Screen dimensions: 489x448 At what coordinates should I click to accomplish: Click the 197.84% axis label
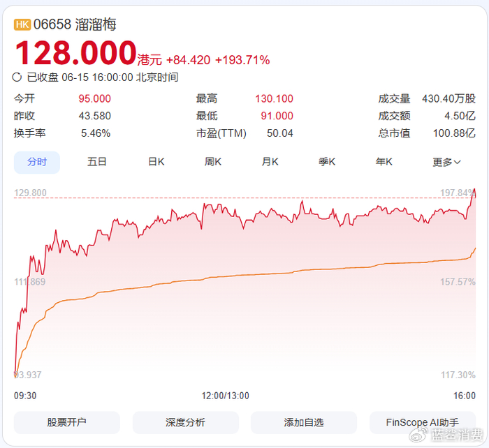(x=458, y=193)
